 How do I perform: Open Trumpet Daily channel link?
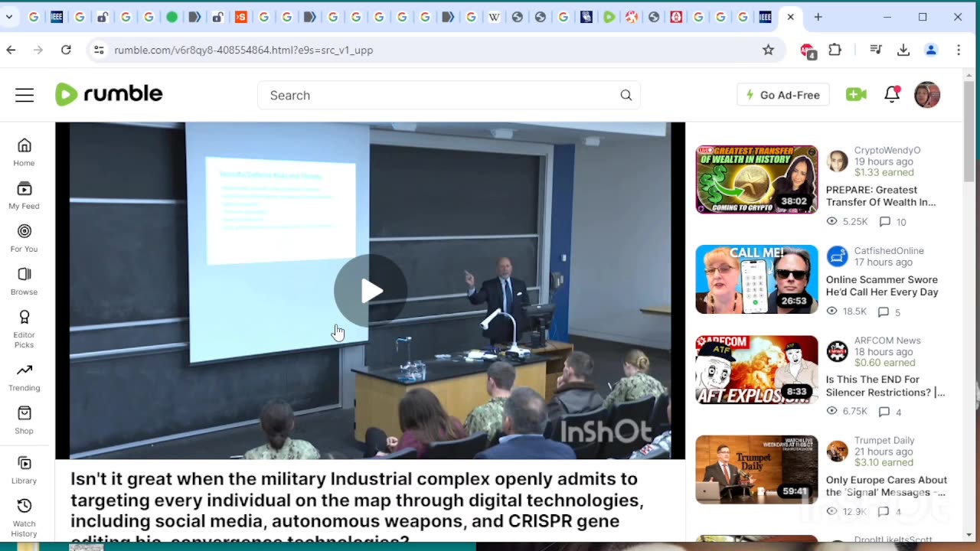(x=884, y=441)
